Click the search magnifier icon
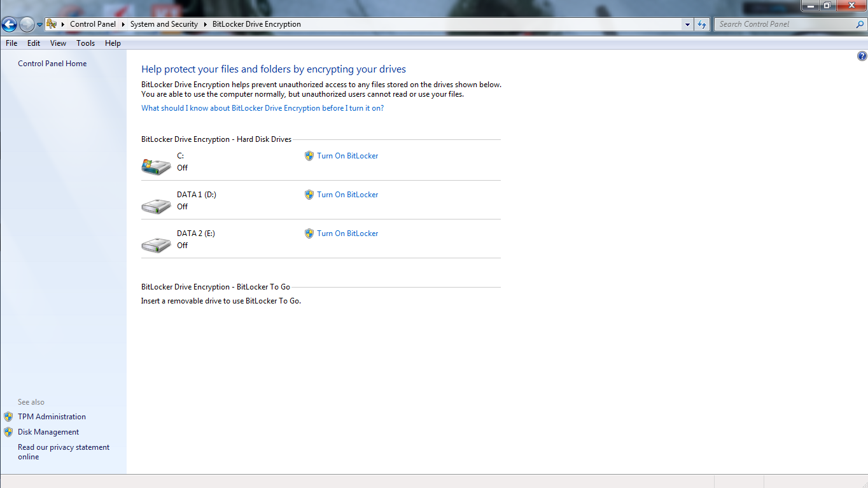This screenshot has height=488, width=868. coord(860,24)
